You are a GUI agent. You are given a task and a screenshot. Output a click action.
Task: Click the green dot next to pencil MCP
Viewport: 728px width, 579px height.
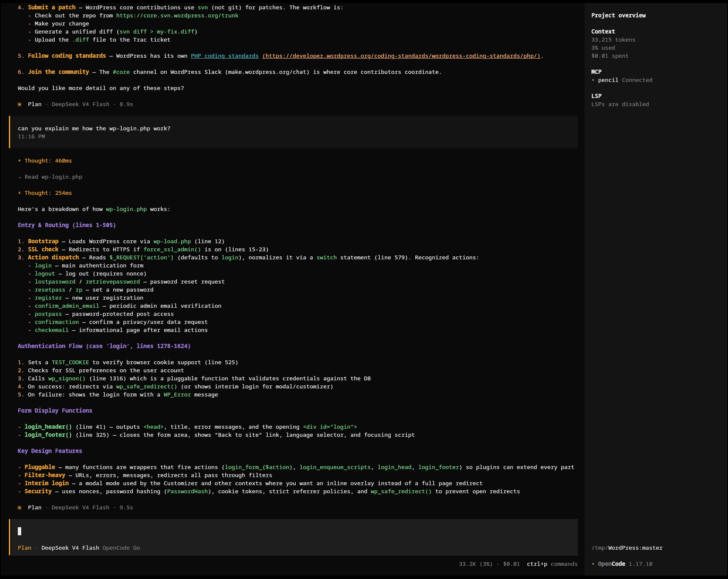(593, 80)
